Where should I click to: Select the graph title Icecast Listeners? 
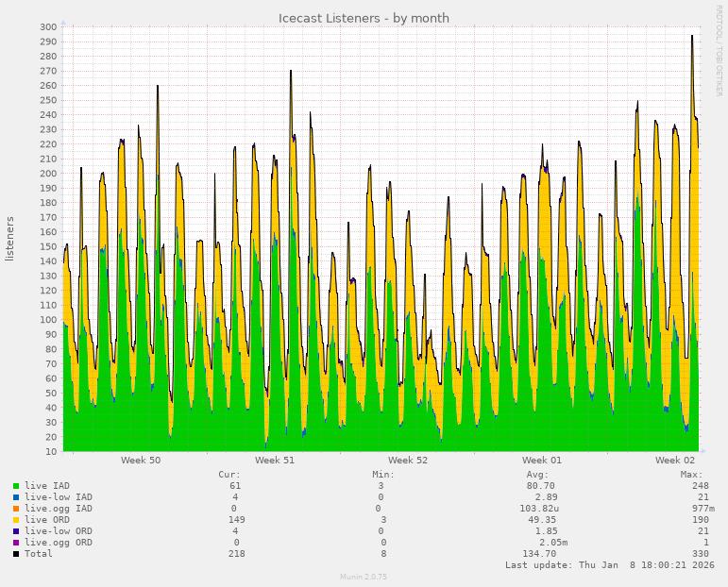pyautogui.click(x=364, y=18)
